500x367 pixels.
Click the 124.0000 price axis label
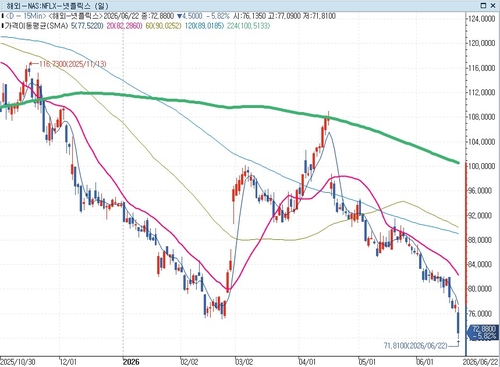tap(481, 19)
